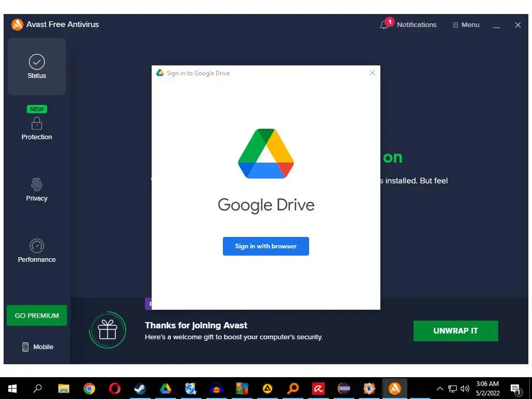Open the orange magnifier app in taskbar
This screenshot has width=532, height=399.
tap(293, 389)
